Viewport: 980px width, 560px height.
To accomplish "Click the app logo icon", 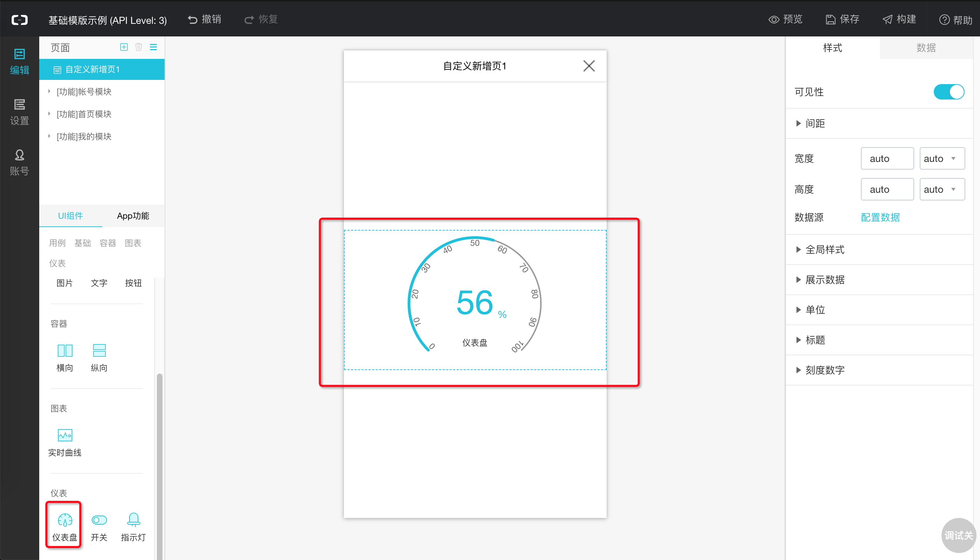I will (20, 20).
